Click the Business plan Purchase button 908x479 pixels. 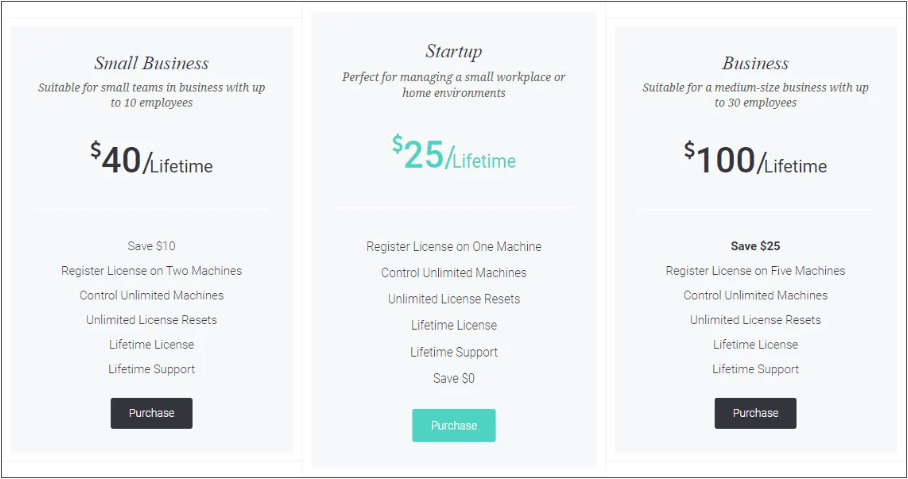755,413
